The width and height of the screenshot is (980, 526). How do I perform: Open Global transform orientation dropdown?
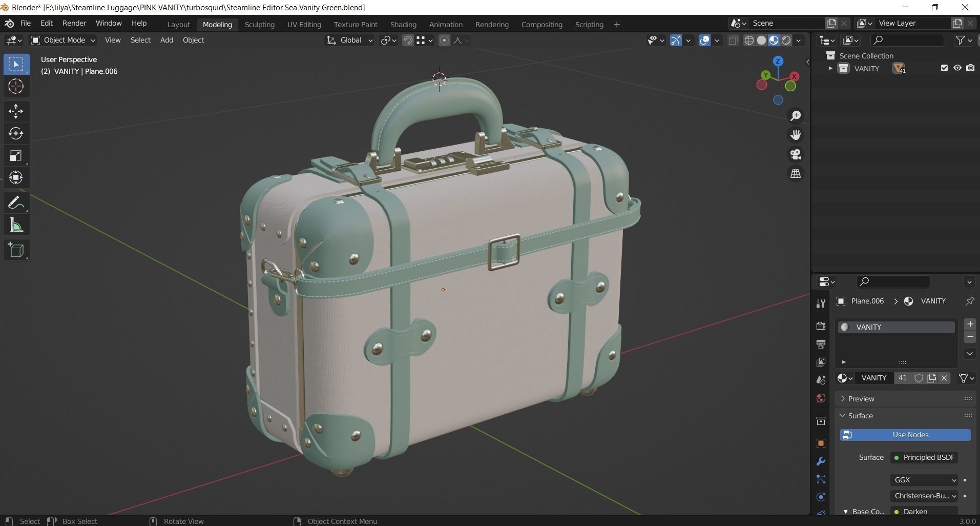[349, 40]
